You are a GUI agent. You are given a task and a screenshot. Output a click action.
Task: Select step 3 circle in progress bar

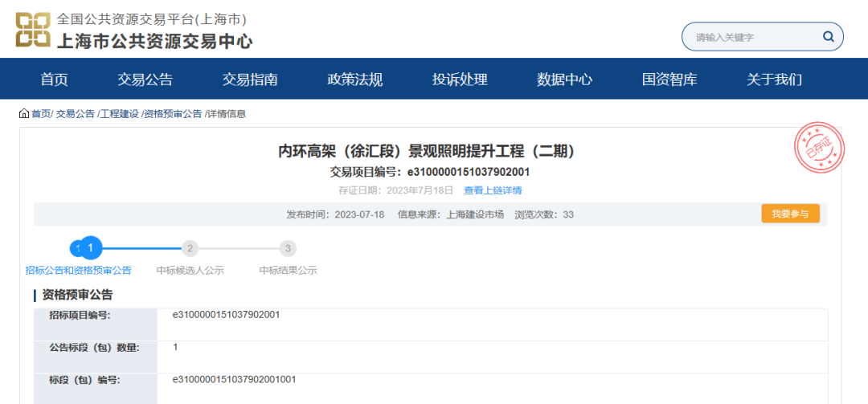click(x=288, y=248)
